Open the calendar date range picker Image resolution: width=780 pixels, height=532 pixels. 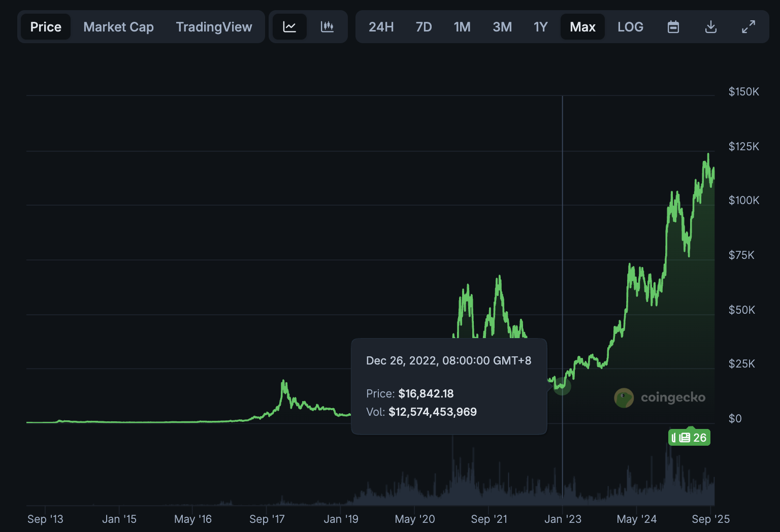[673, 26]
